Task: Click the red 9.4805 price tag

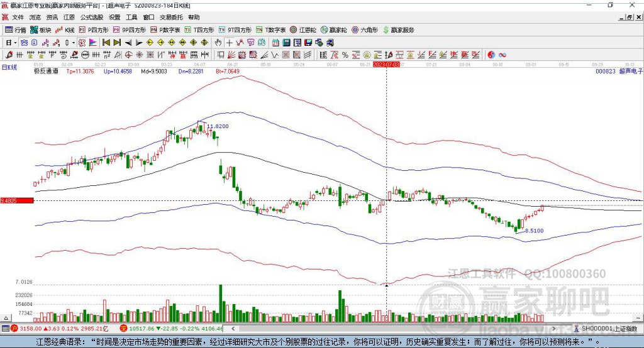Action: coord(17,200)
